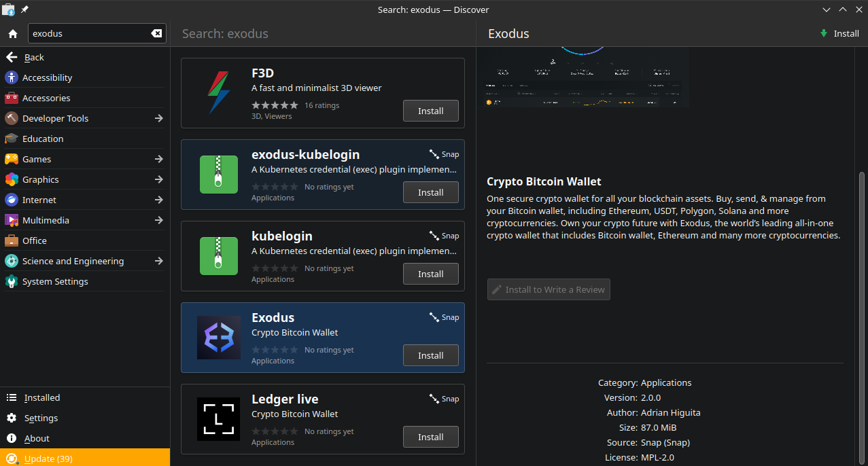The image size is (868, 466).
Task: Click Install in the Exodus details header
Action: 839,33
